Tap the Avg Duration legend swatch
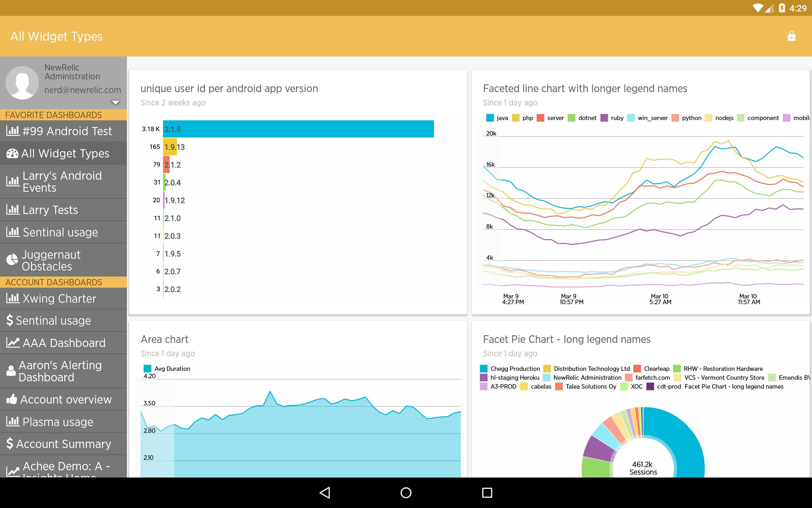This screenshot has width=812, height=508. click(x=147, y=369)
